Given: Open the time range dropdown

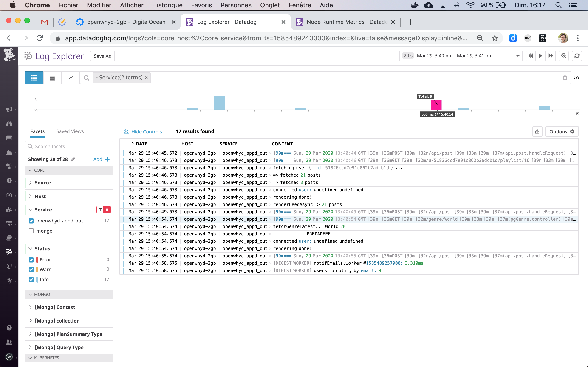Looking at the screenshot, I should coord(517,56).
